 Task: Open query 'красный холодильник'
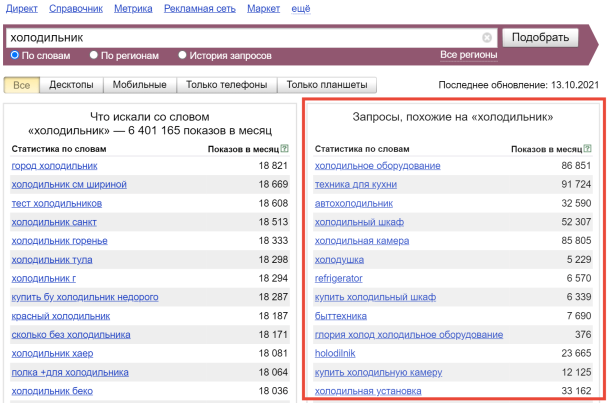pos(61,316)
